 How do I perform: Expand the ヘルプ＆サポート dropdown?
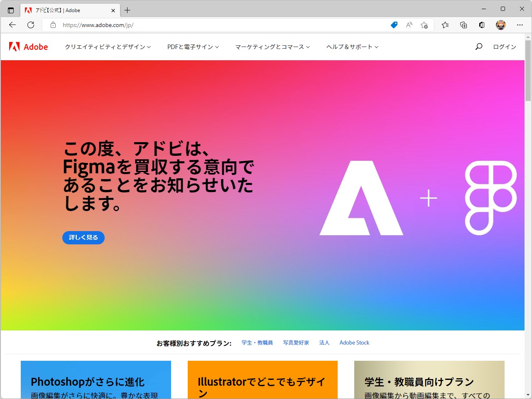tap(352, 47)
